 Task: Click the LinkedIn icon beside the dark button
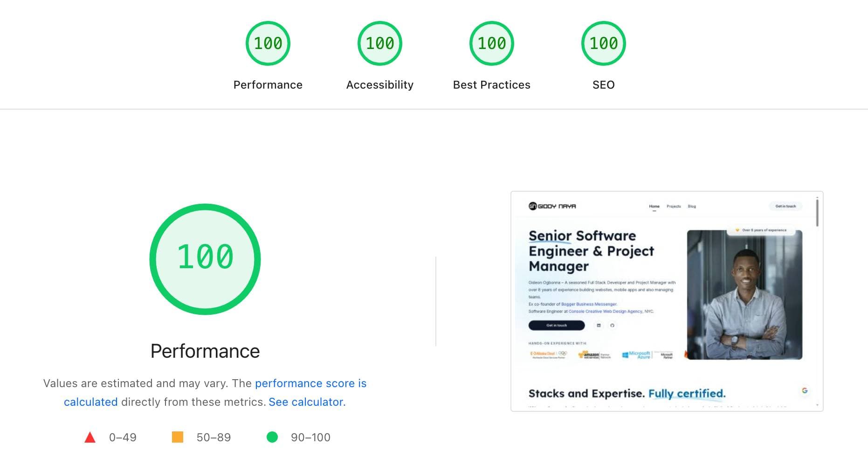(599, 326)
